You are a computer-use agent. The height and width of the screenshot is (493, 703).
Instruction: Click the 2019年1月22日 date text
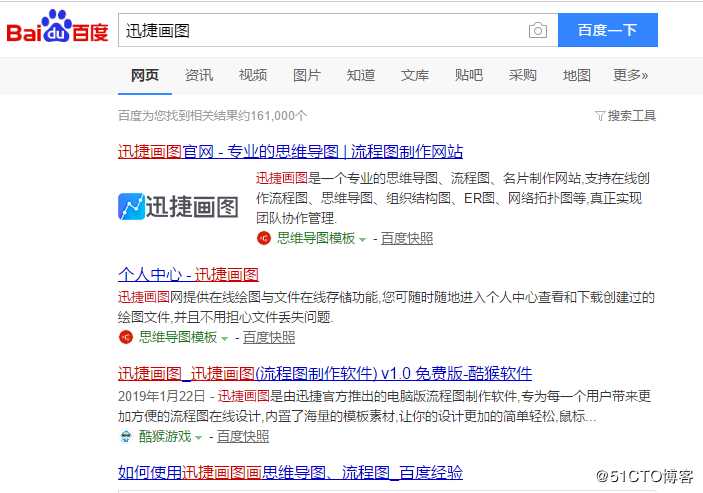(x=161, y=396)
